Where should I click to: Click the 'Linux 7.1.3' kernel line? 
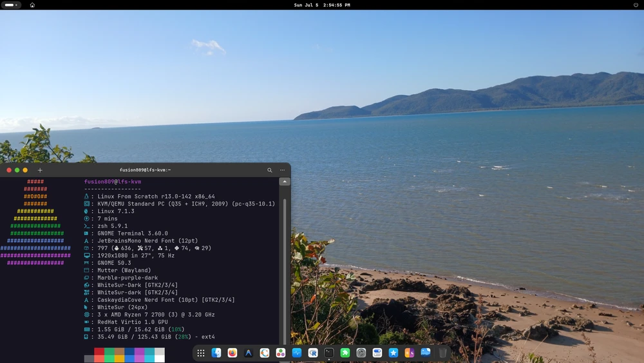(x=116, y=211)
